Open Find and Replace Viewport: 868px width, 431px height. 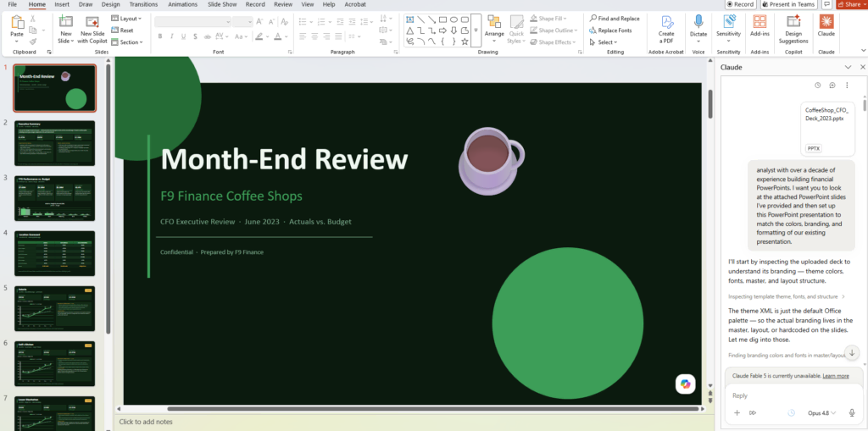(615, 19)
